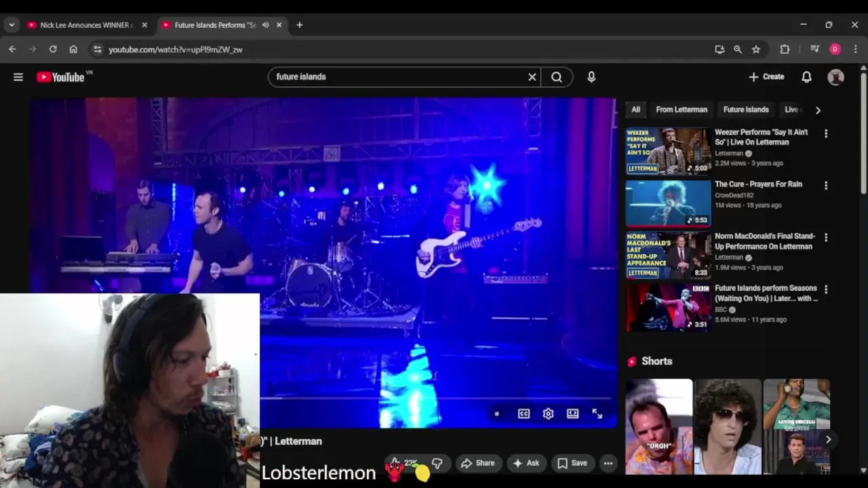Go to the YouTube home logo
The height and width of the screenshot is (488, 868).
click(x=61, y=77)
